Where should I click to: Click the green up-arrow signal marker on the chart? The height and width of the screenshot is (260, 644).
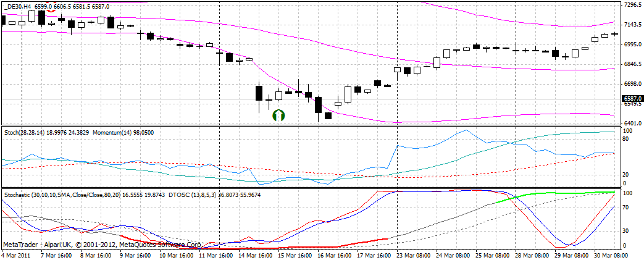tap(278, 115)
